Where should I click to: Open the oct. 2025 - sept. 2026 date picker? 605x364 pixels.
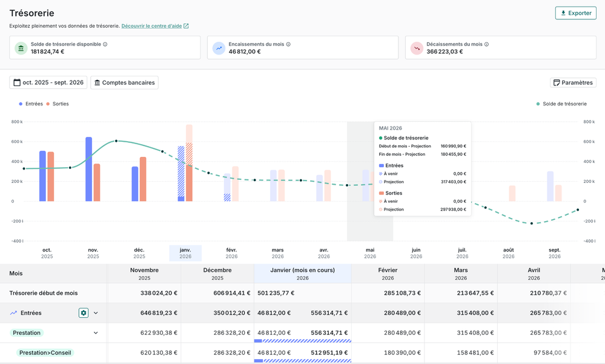coord(48,82)
